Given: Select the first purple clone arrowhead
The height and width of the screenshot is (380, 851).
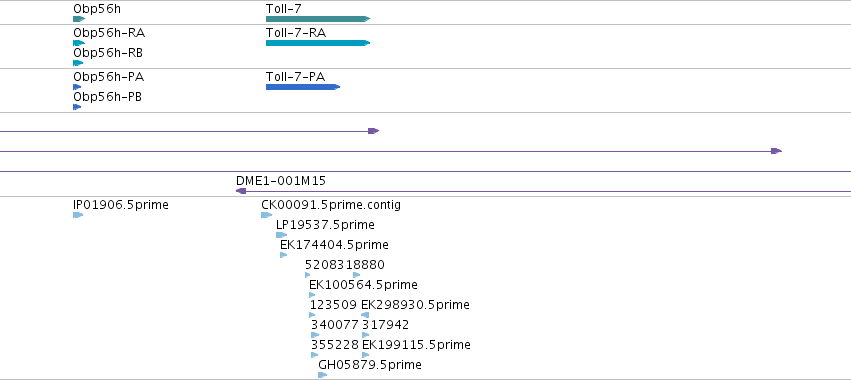Looking at the screenshot, I should [x=373, y=131].
